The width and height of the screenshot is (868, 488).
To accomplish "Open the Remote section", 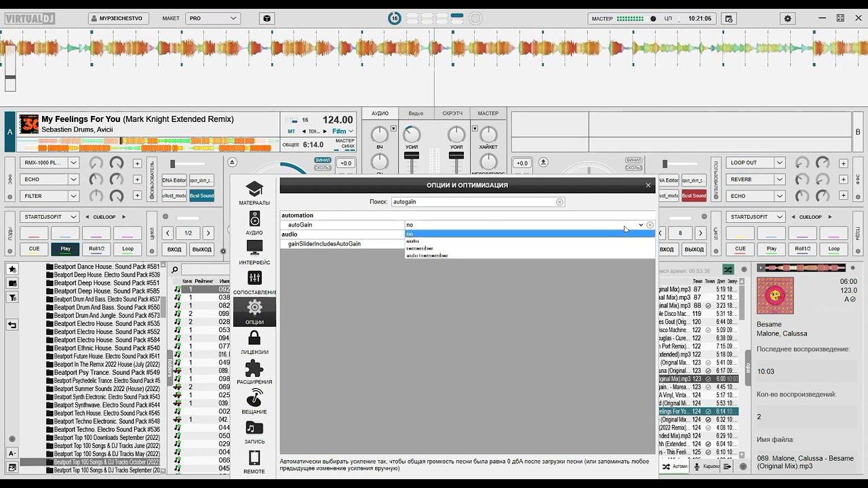I will coord(254,462).
